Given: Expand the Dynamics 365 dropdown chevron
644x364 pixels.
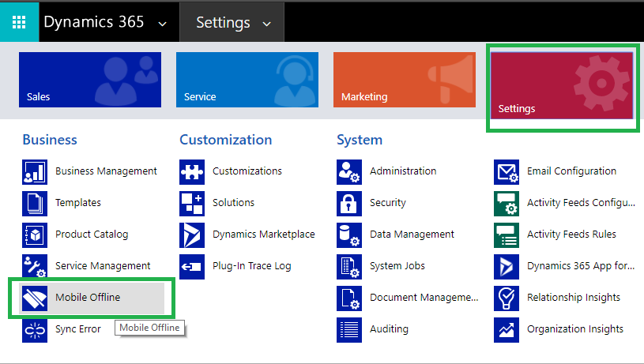Looking at the screenshot, I should 163,24.
